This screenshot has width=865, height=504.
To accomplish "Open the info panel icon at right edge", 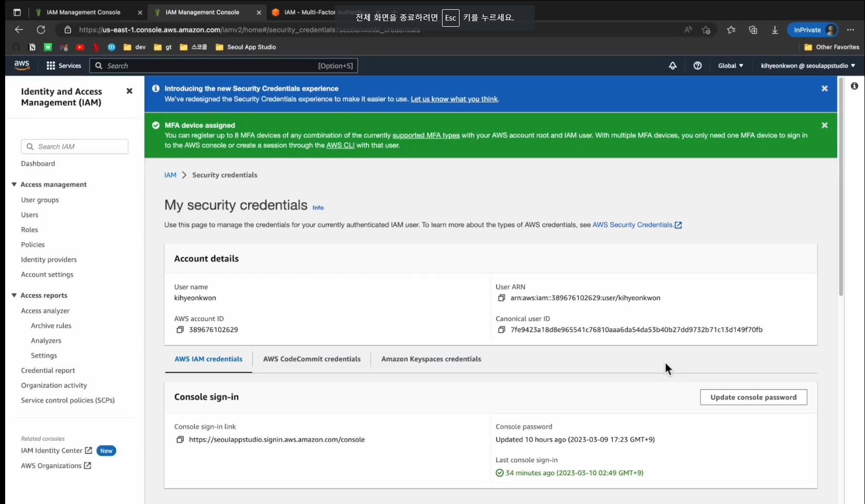I will (x=854, y=86).
